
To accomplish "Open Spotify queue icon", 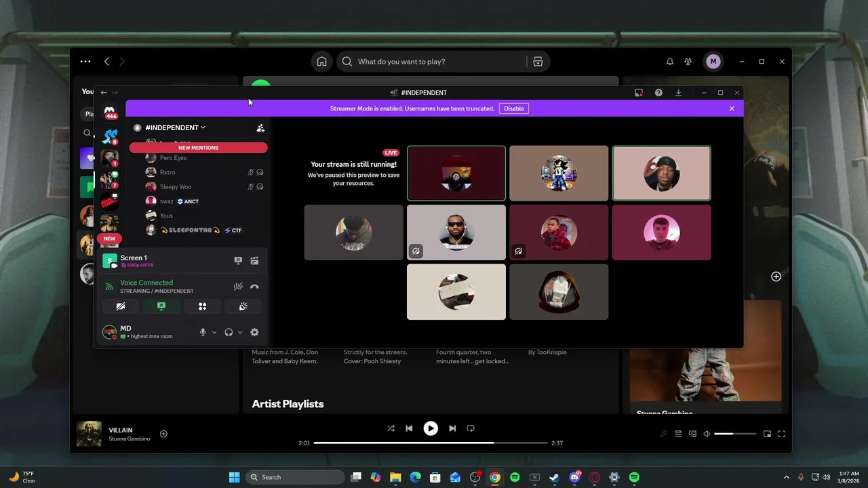I will 677,434.
